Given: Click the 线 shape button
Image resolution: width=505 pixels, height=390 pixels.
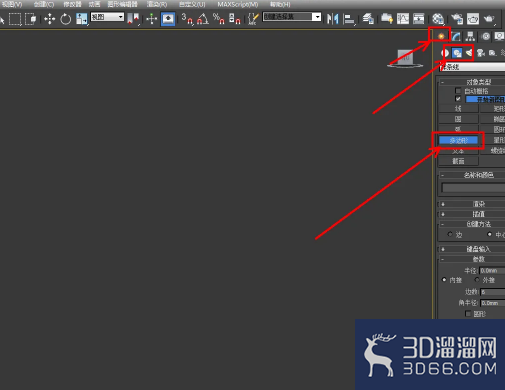Looking at the screenshot, I should coord(458,109).
